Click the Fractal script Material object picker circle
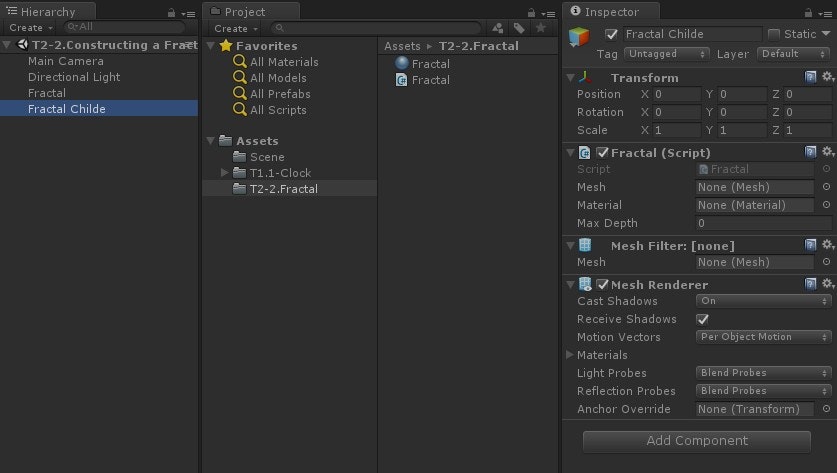837x473 pixels. point(826,204)
